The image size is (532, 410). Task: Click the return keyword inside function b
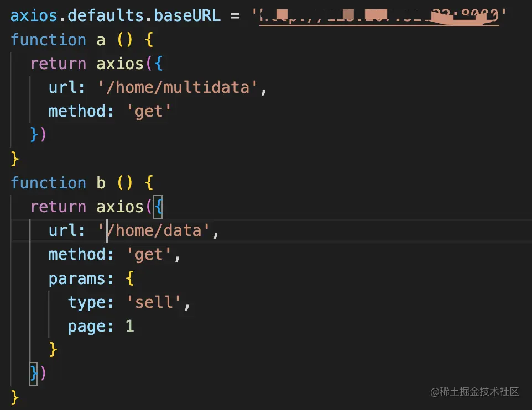point(58,207)
